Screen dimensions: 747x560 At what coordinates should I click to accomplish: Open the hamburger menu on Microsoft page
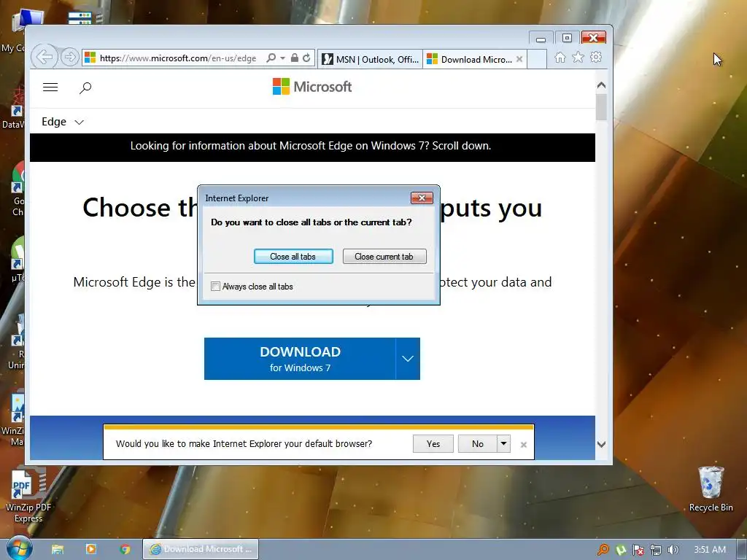(x=50, y=87)
